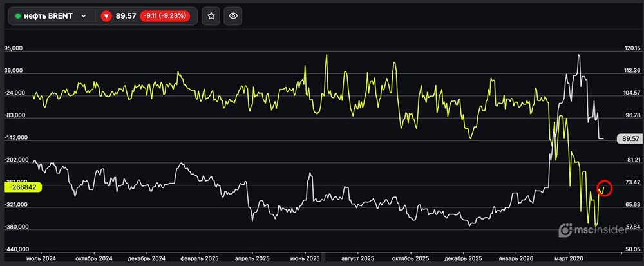Click the green status dot beside нефть BRENT
This screenshot has width=644, height=266.
tap(17, 16)
